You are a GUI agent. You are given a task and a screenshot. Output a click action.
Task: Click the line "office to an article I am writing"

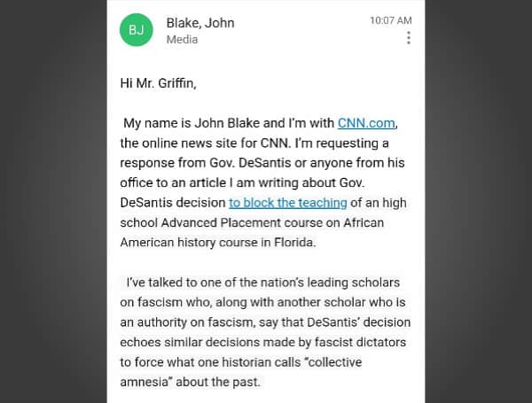[242, 183]
